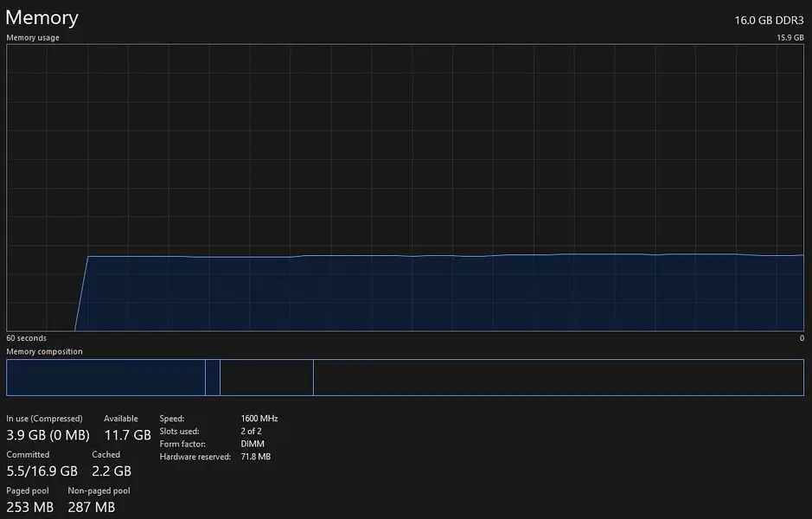Click the Hardware reserved 71.8 MB value
Image resolution: width=812 pixels, height=519 pixels.
(256, 457)
